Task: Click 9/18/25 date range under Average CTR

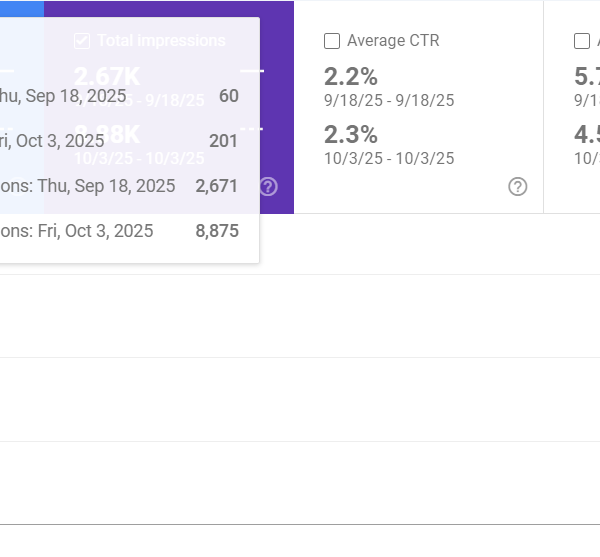Action: [x=389, y=100]
